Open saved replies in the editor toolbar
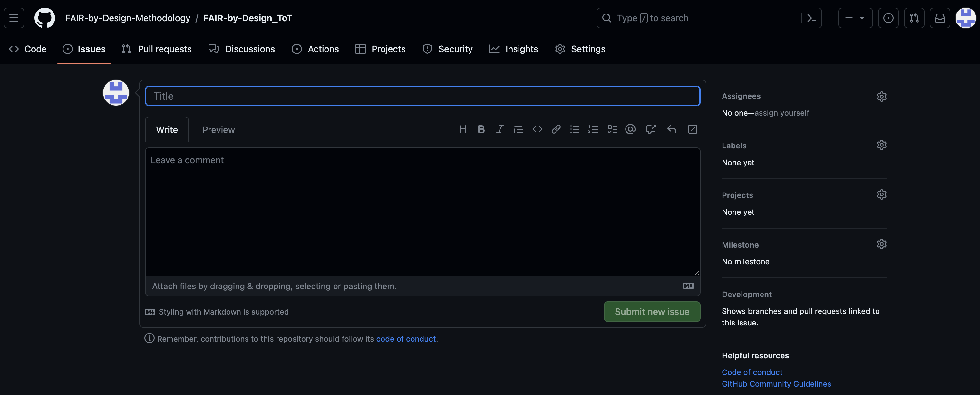 tap(672, 129)
